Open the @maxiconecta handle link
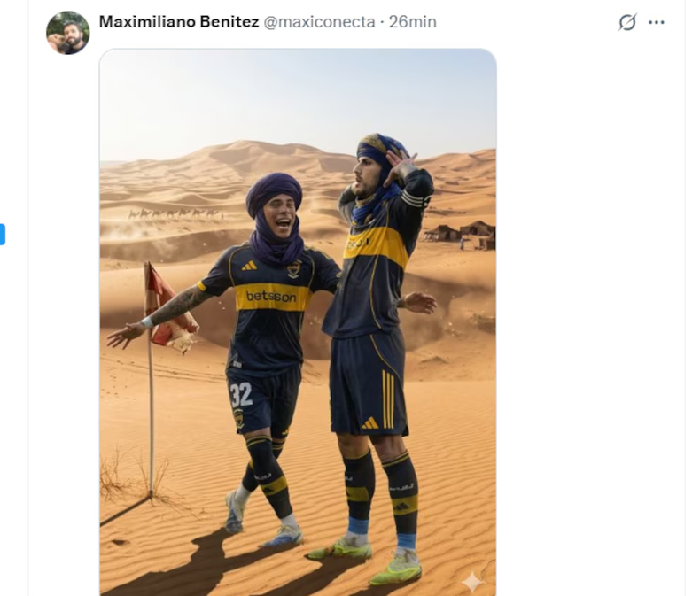The image size is (700, 596). [x=319, y=22]
